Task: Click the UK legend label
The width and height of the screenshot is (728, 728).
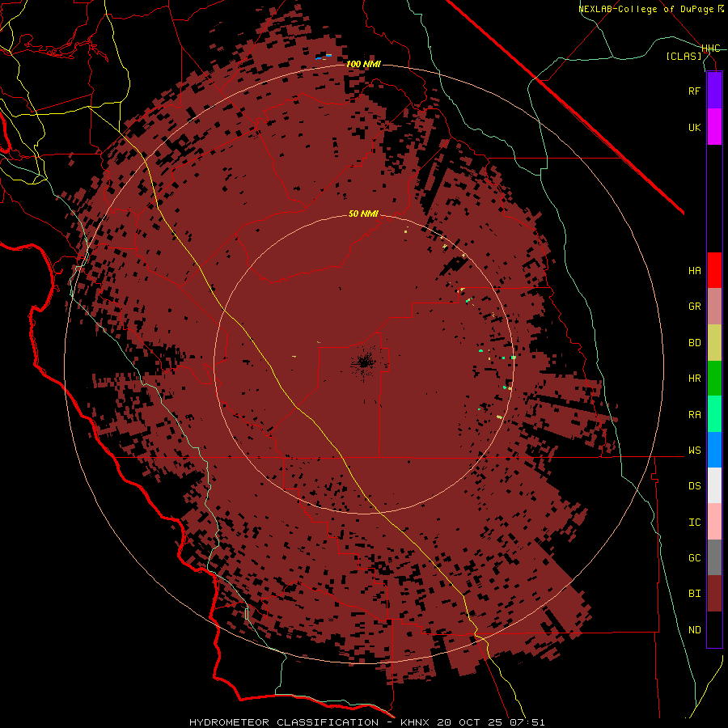Action: tap(694, 127)
